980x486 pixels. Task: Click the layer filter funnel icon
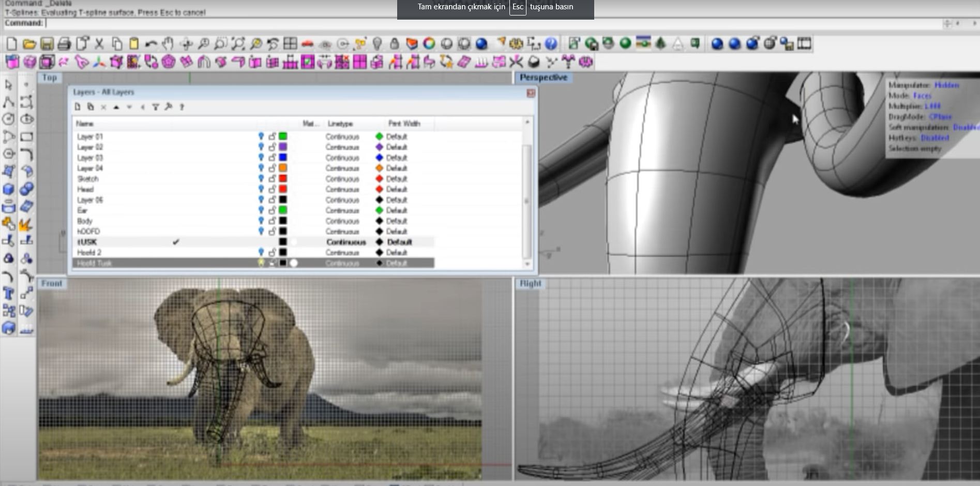[155, 107]
